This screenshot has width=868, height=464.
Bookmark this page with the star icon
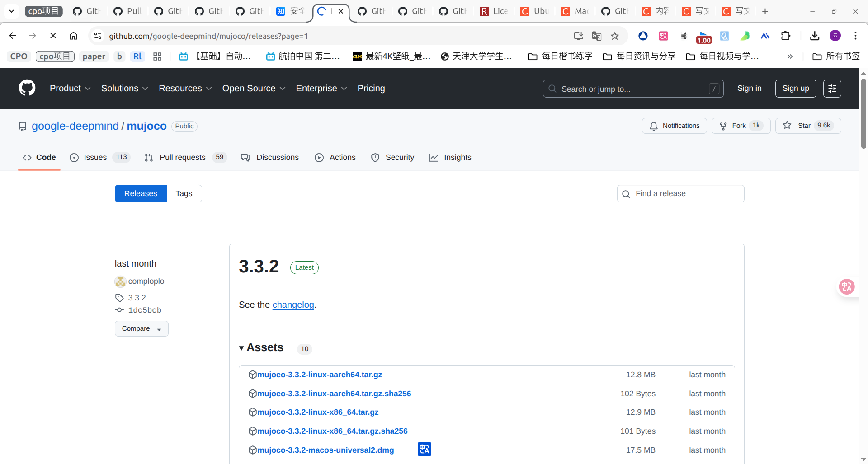click(615, 36)
